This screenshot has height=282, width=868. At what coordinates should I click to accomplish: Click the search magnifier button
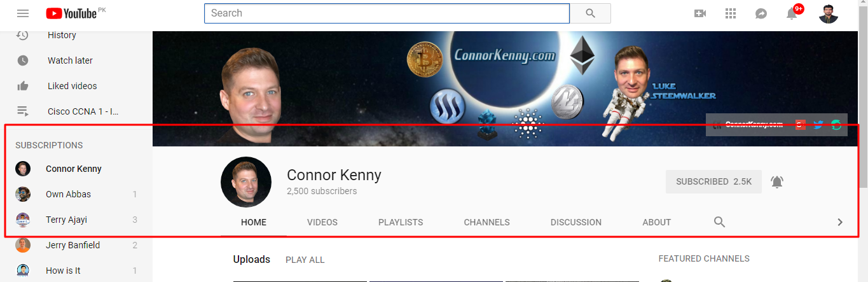pos(590,13)
